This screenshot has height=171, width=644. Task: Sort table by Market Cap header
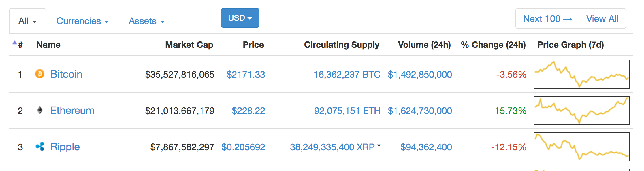point(189,45)
